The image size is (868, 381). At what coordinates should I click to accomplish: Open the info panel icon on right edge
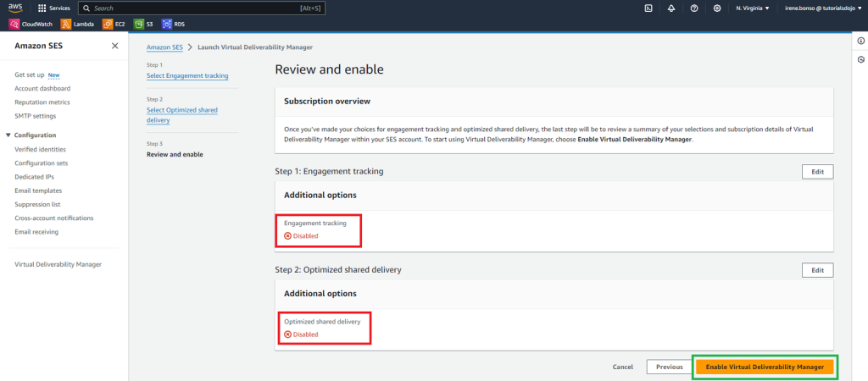pos(861,41)
